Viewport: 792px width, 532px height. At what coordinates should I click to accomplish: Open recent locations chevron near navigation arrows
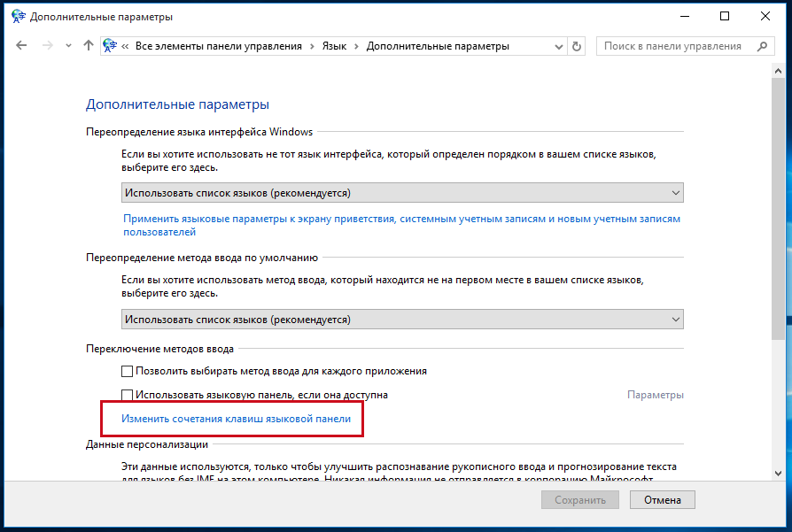click(69, 46)
